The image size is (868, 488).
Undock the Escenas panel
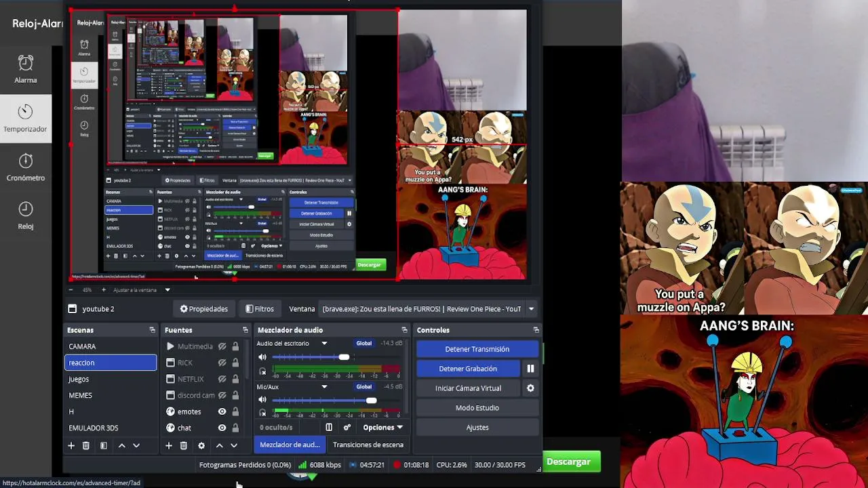click(152, 330)
